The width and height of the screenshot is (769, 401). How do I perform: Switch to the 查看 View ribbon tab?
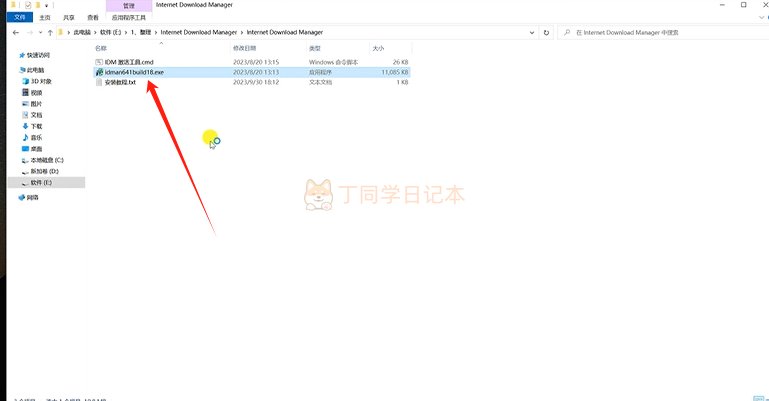pyautogui.click(x=93, y=17)
